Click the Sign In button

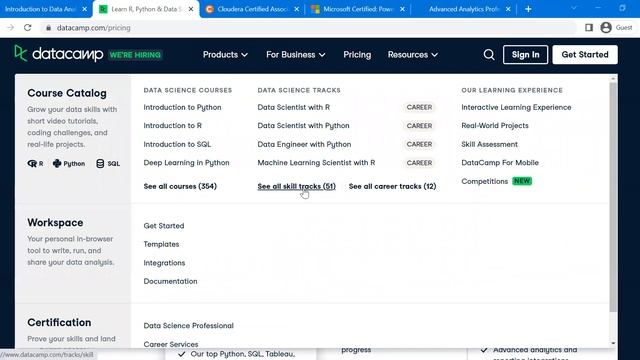525,55
